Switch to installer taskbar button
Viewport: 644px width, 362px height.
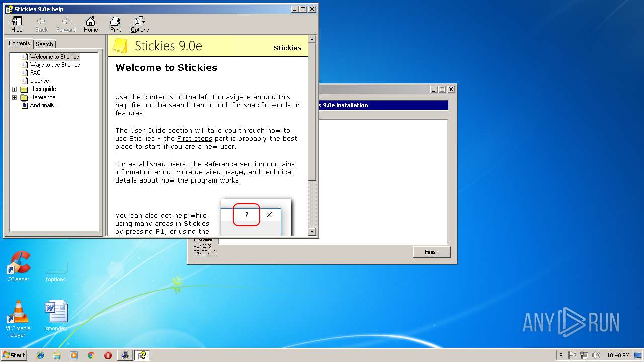(125, 355)
